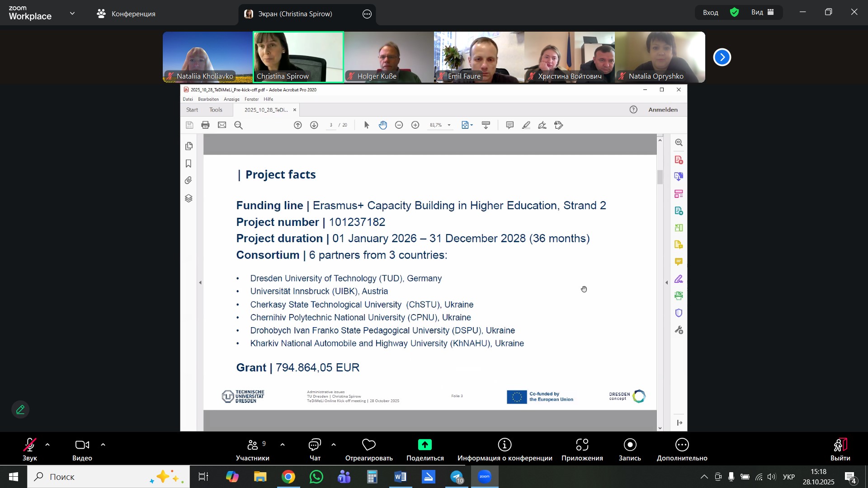Open screen share options ellipsis
Screen dimensions: 868x488
click(x=367, y=14)
